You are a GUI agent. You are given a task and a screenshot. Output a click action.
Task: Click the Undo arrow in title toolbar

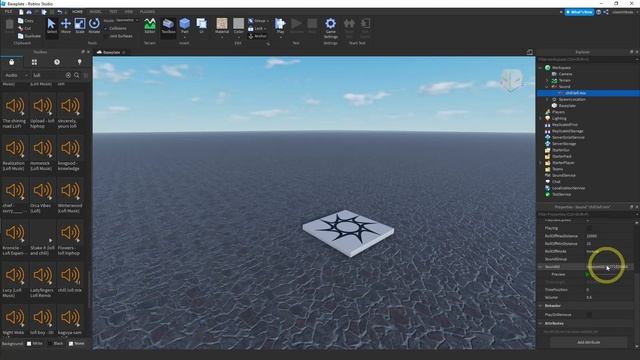point(60,12)
